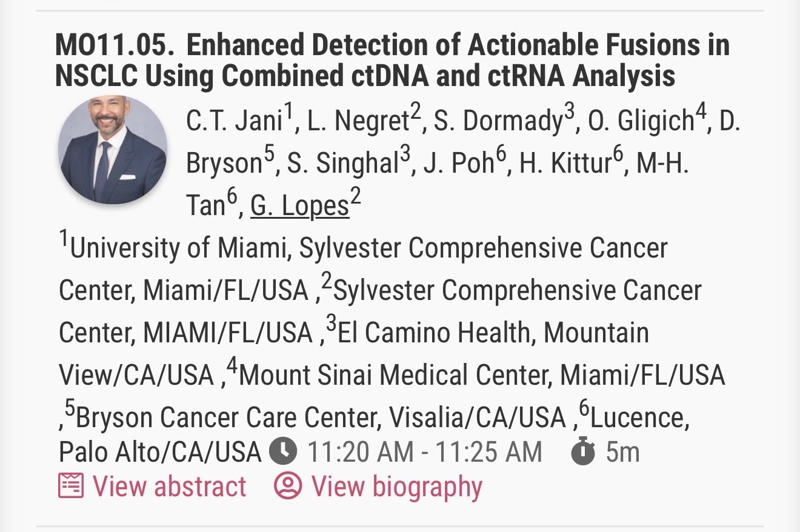Click the Bryson Cancer Care Center affiliation

point(321,417)
